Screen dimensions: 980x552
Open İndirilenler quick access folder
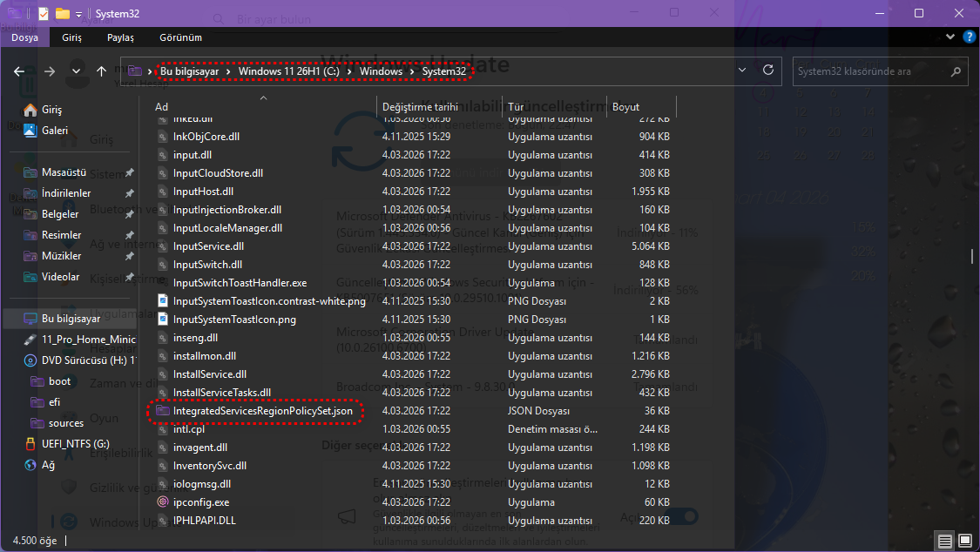[x=66, y=193]
